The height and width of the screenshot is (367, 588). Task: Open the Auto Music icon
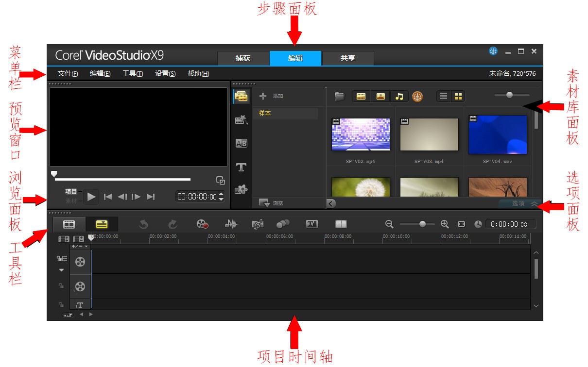258,224
